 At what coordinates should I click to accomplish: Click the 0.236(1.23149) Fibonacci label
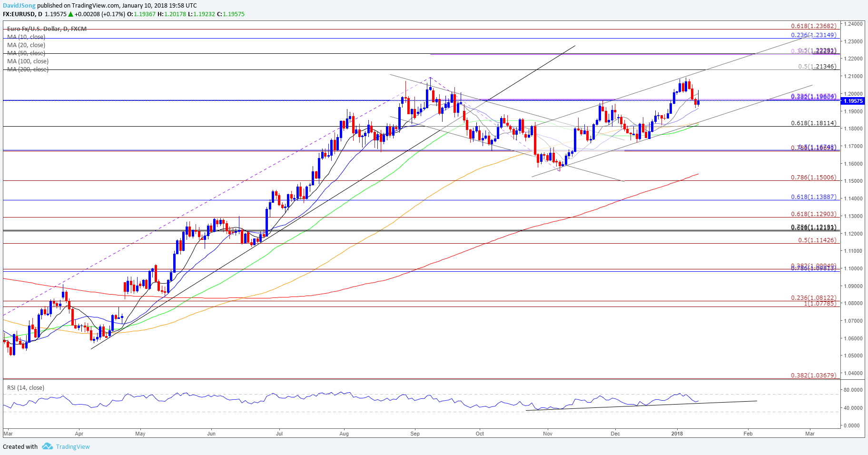click(813, 35)
